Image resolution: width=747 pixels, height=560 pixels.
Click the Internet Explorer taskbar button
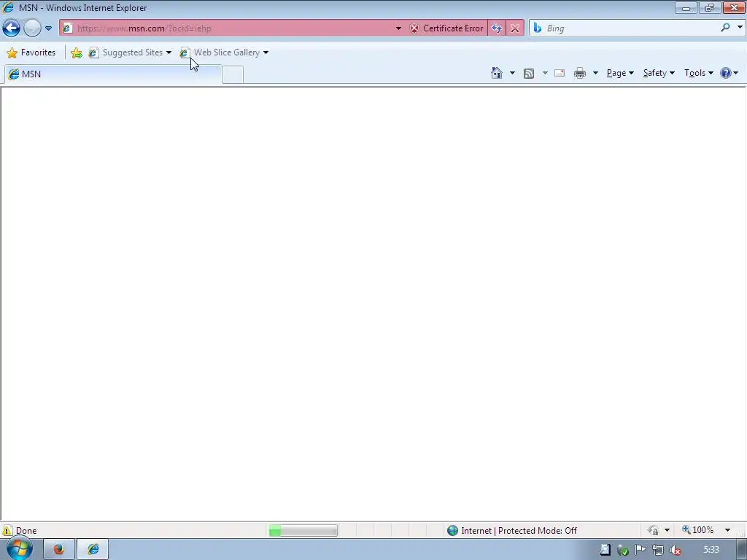click(x=93, y=550)
